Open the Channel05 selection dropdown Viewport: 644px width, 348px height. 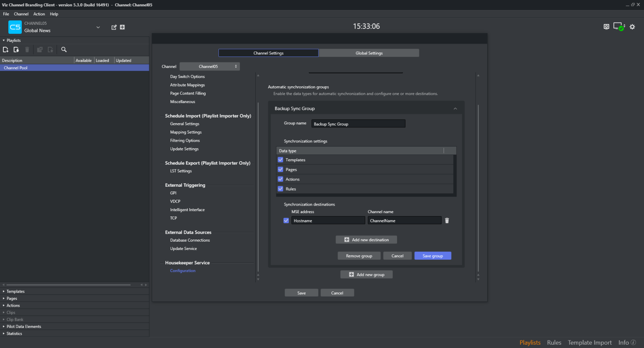(210, 67)
